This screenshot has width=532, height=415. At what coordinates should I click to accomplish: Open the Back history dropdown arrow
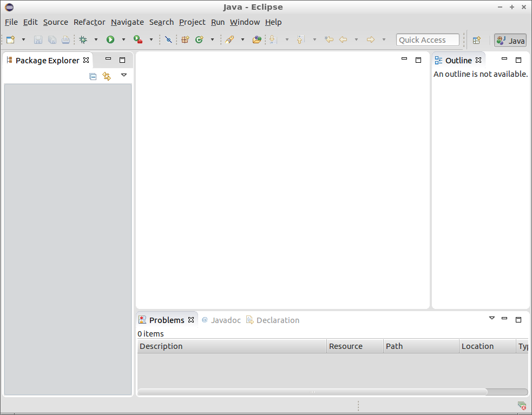[x=356, y=39]
